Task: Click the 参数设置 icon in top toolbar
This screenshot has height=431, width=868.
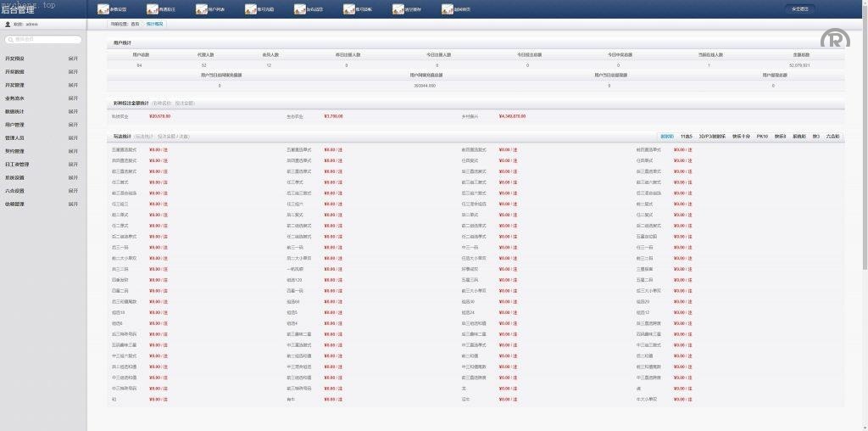Action: (x=103, y=9)
